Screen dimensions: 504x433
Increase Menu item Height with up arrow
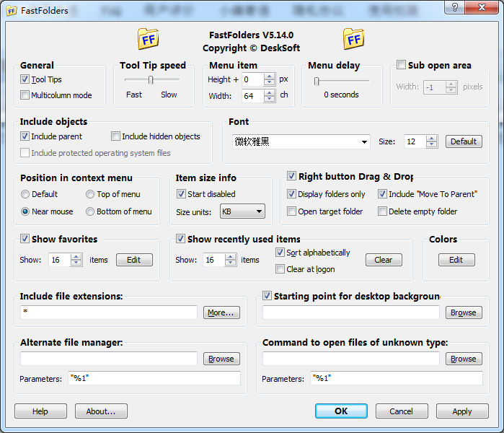click(x=269, y=76)
